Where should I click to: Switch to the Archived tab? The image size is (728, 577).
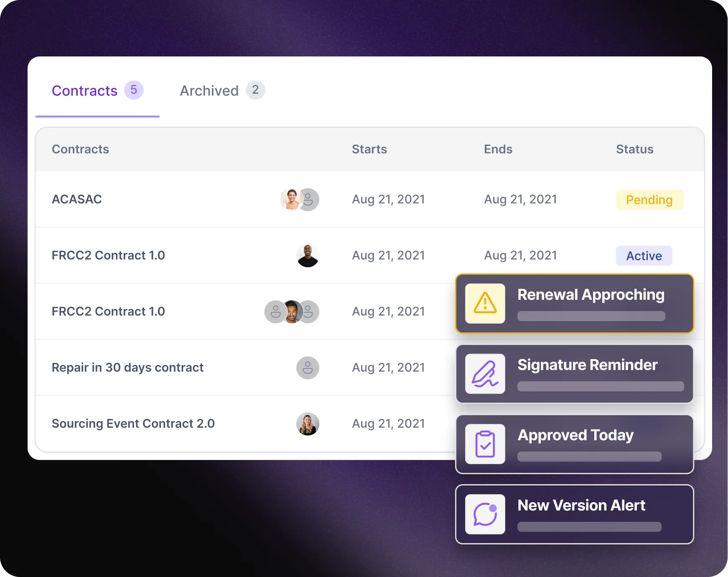coord(209,91)
